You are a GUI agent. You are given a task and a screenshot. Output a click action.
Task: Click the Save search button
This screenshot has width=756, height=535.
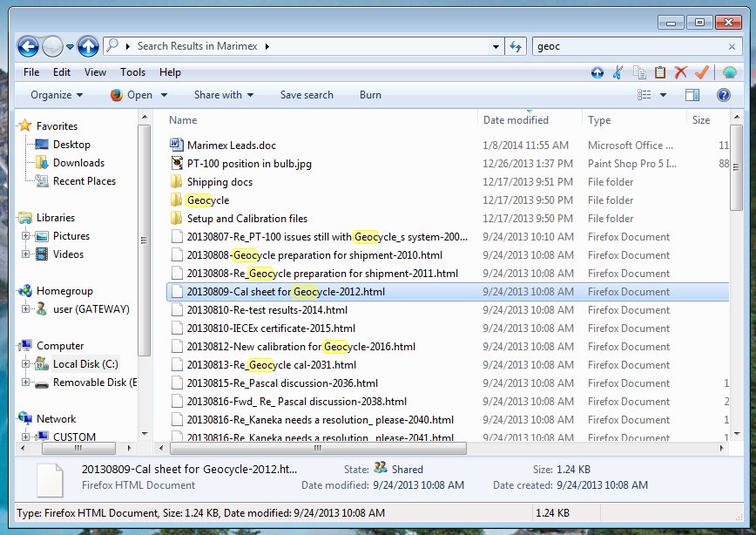(307, 95)
